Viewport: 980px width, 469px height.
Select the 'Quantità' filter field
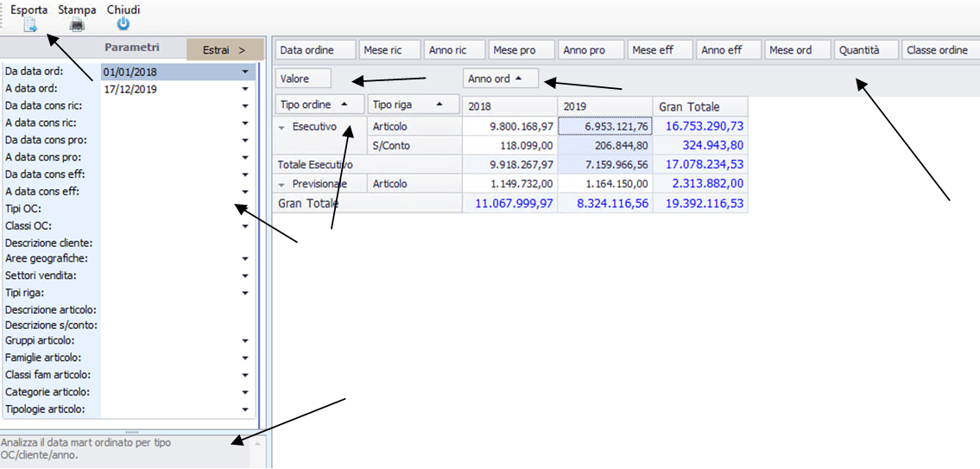(x=866, y=50)
